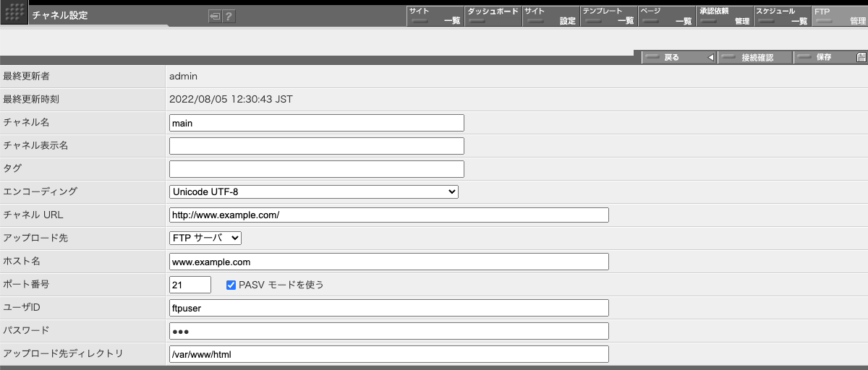Go to the ダッシュボード tab
Image resolution: width=868 pixels, height=370 pixels.
tap(493, 16)
